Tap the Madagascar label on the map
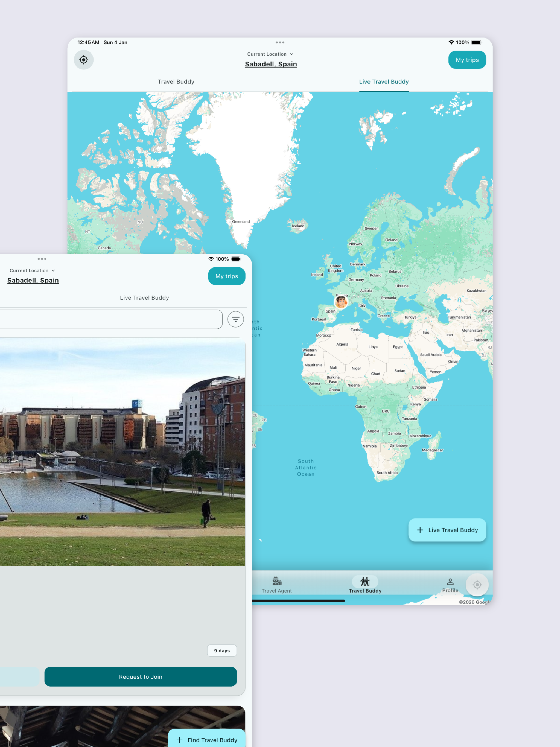 click(x=432, y=450)
